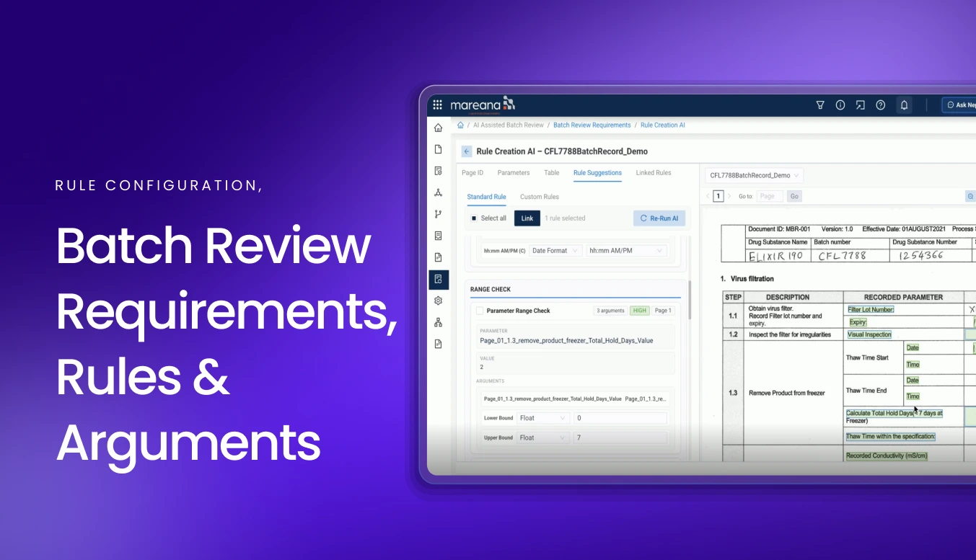The height and width of the screenshot is (560, 976).
Task: Check the Parameter Range Check rule
Action: tap(480, 311)
